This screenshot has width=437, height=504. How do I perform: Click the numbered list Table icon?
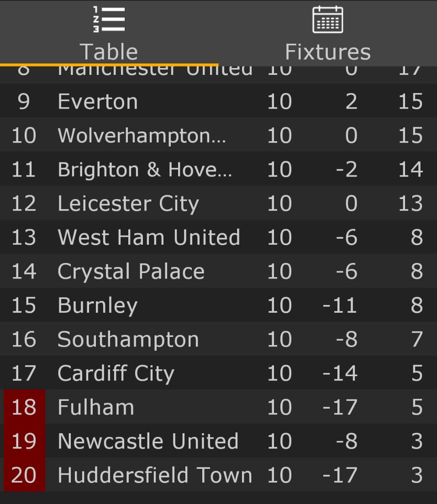click(x=109, y=20)
